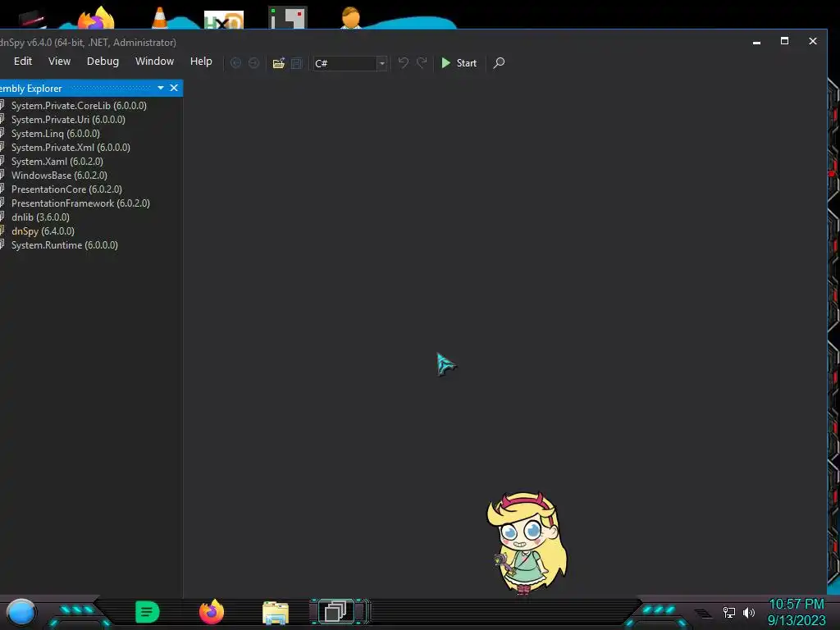Click the network icon in the system tray
840x630 pixels.
pos(728,612)
